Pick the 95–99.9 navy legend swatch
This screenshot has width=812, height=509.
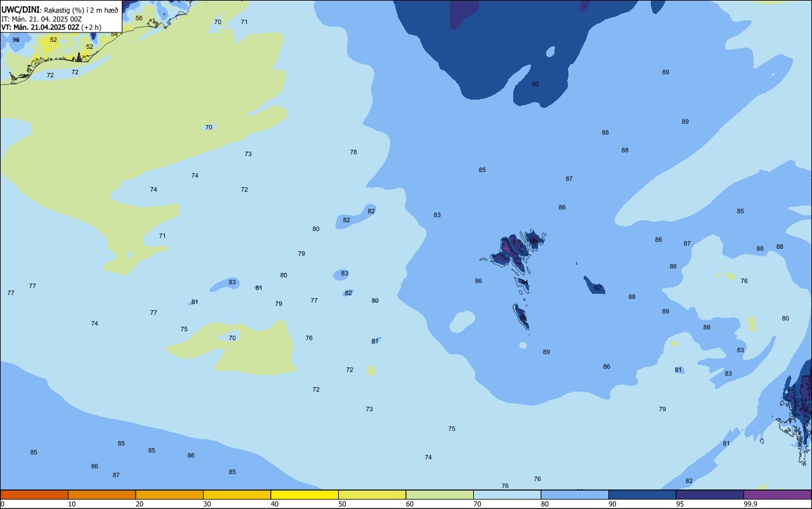coord(710,494)
